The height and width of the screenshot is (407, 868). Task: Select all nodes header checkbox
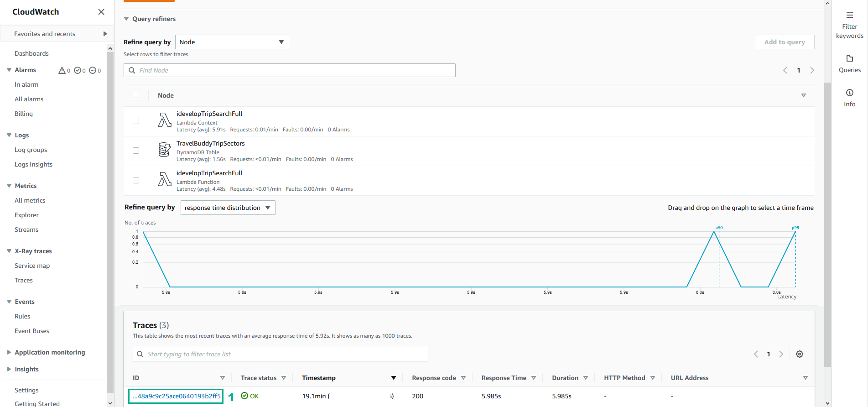click(136, 95)
